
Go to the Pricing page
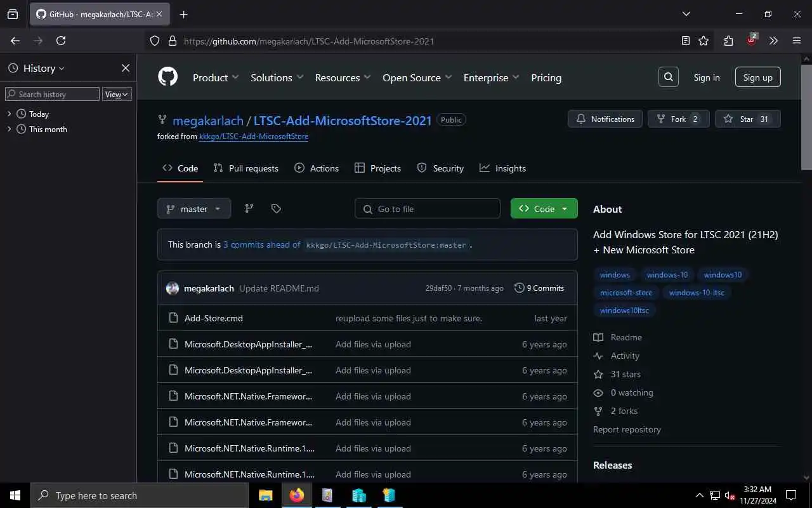(546, 77)
